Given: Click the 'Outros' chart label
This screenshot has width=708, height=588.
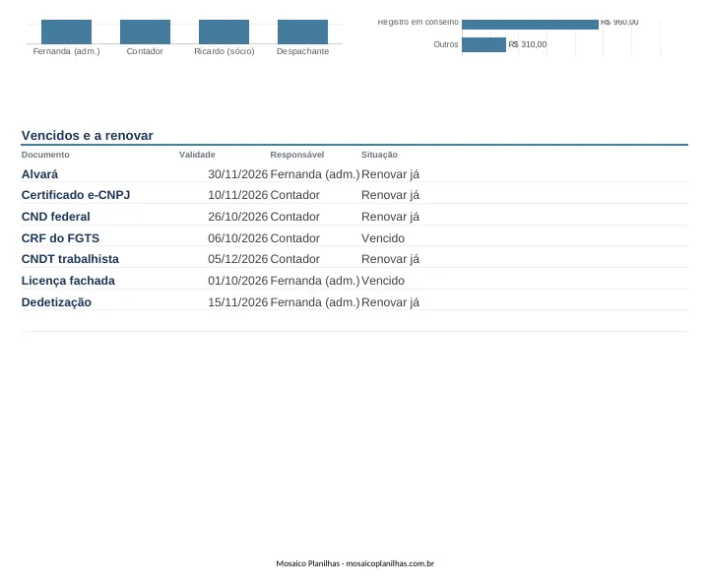Looking at the screenshot, I should coord(446,44).
